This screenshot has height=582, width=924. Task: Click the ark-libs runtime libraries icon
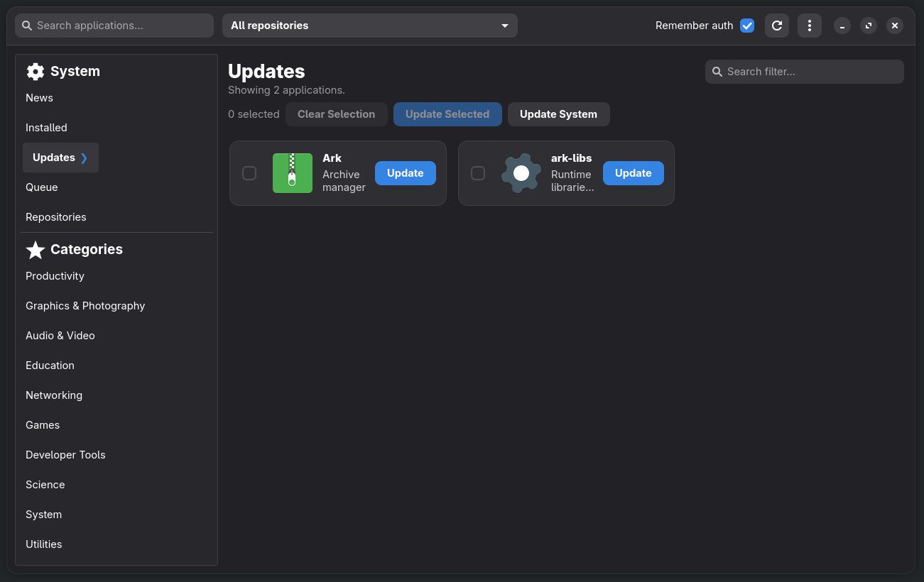click(521, 172)
